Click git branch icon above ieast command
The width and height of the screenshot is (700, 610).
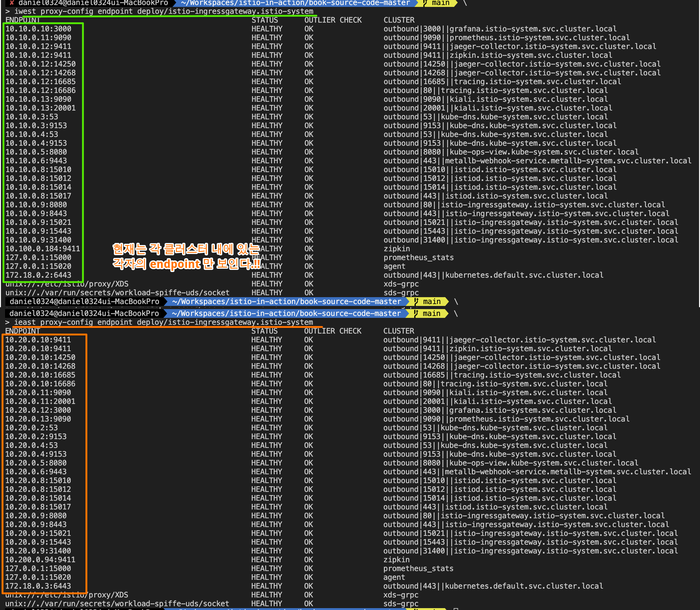click(x=416, y=313)
